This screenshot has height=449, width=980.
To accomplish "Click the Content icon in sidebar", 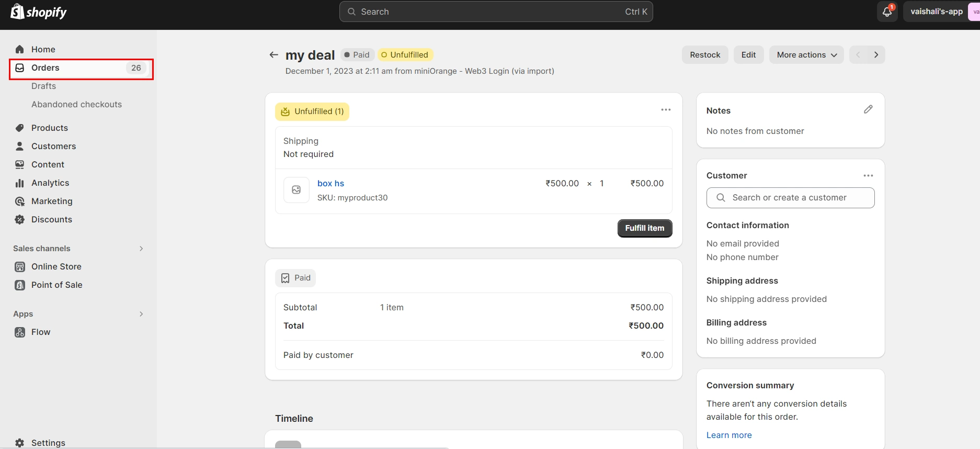I will point(20,164).
